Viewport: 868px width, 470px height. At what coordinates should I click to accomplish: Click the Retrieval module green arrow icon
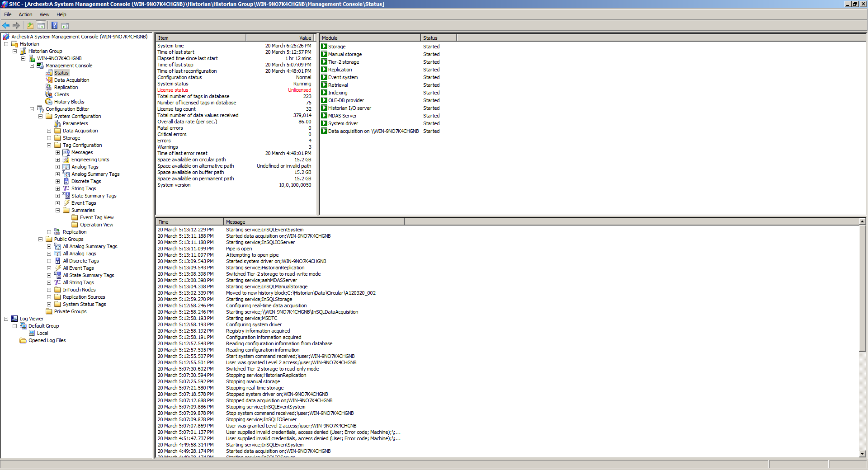click(324, 85)
